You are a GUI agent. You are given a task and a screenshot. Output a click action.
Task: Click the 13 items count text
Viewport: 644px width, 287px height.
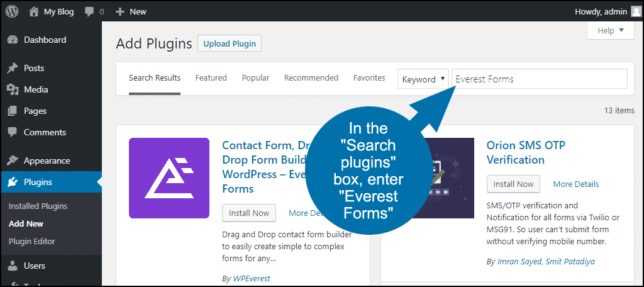tap(619, 111)
